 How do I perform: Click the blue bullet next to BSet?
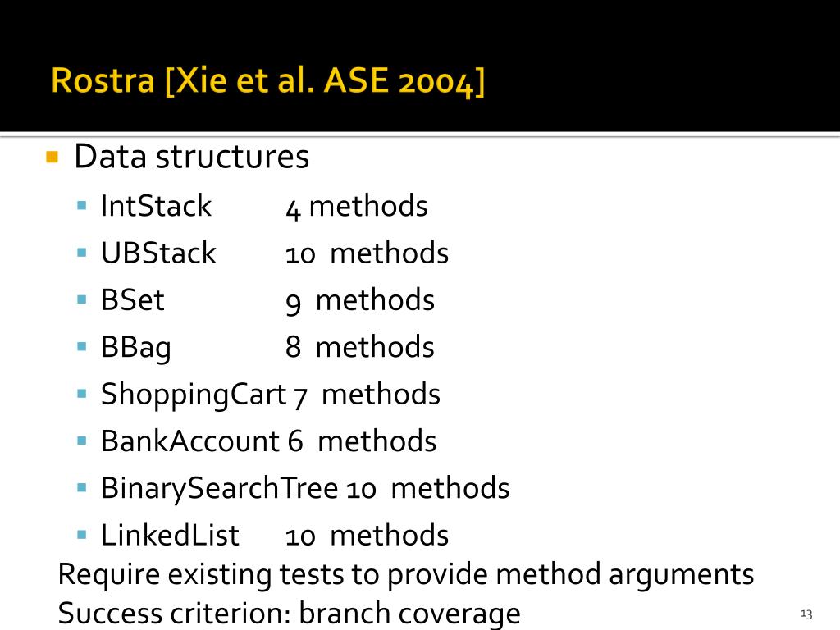point(82,299)
